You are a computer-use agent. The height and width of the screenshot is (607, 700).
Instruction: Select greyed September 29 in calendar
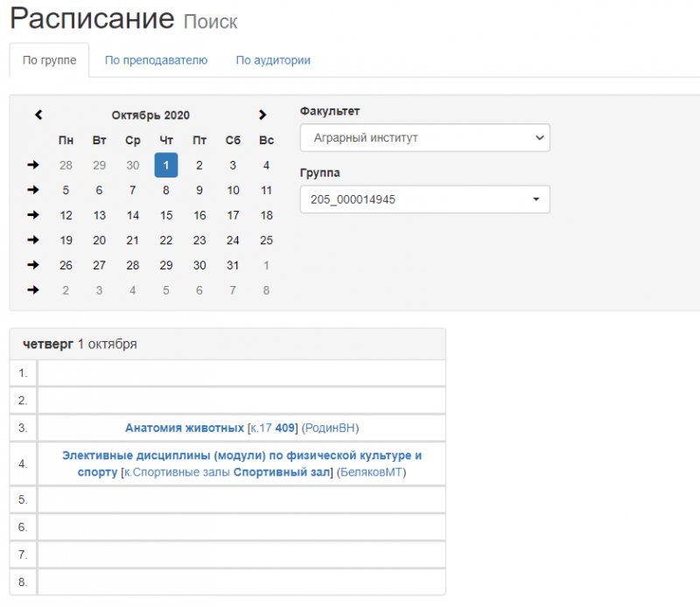click(99, 165)
